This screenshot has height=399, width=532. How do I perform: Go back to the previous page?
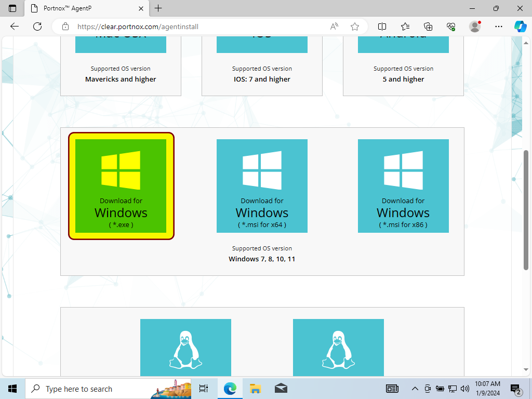coord(15,26)
